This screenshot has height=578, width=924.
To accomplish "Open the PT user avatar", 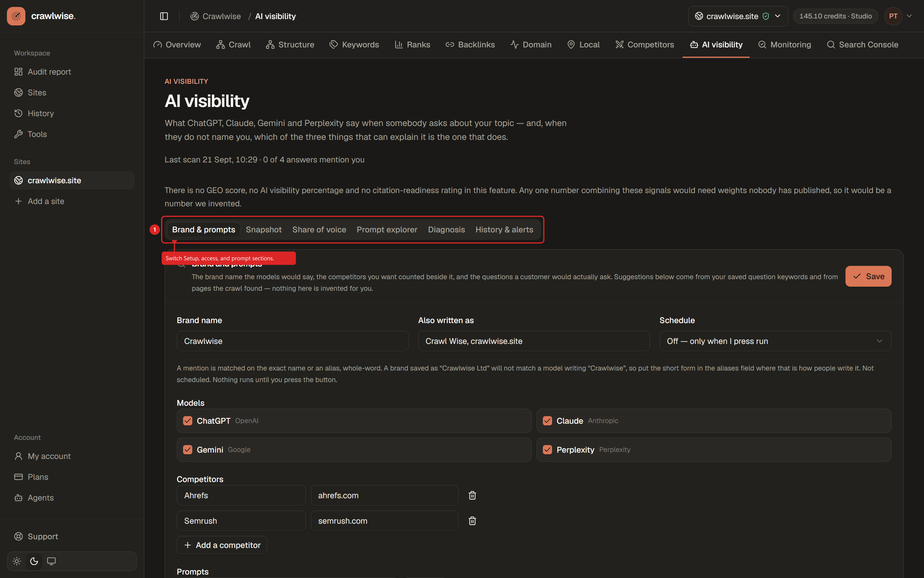I will click(x=893, y=16).
